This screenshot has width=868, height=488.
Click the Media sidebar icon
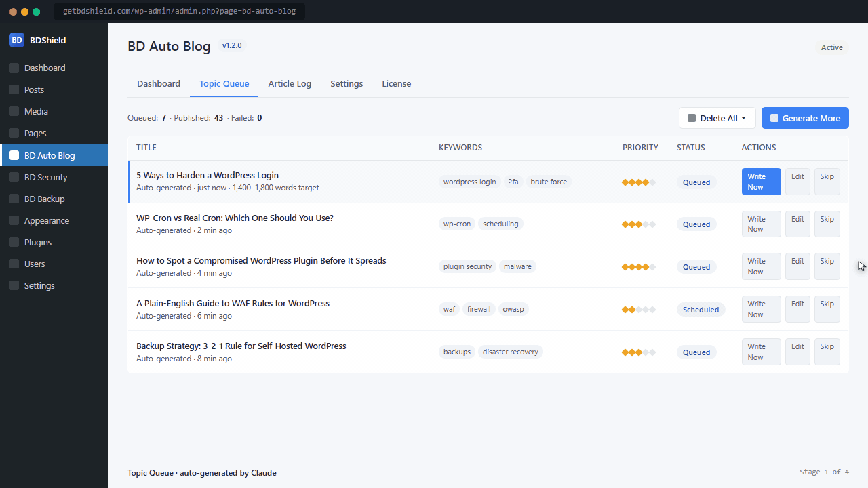[14, 112]
